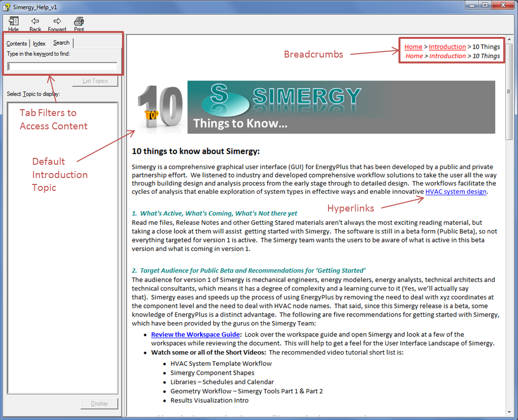The width and height of the screenshot is (518, 420).
Task: Follow the Introduction breadcrumb link
Action: coord(447,47)
